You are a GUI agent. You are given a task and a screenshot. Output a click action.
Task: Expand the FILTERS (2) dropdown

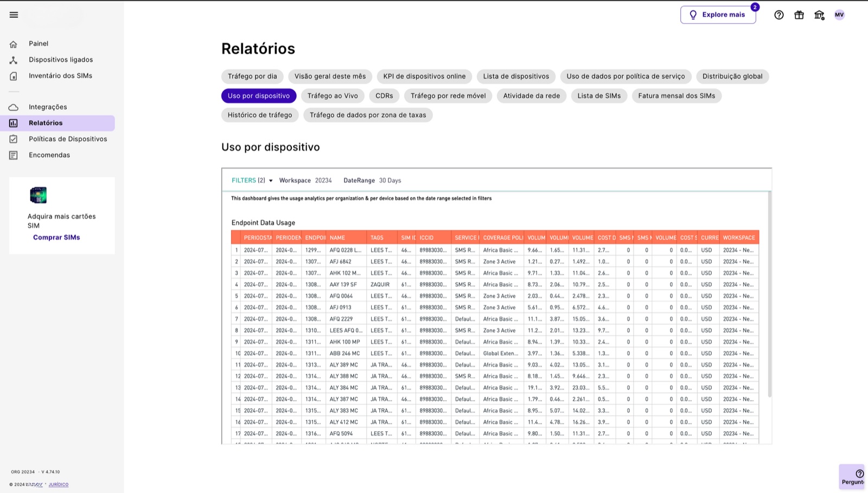click(252, 181)
